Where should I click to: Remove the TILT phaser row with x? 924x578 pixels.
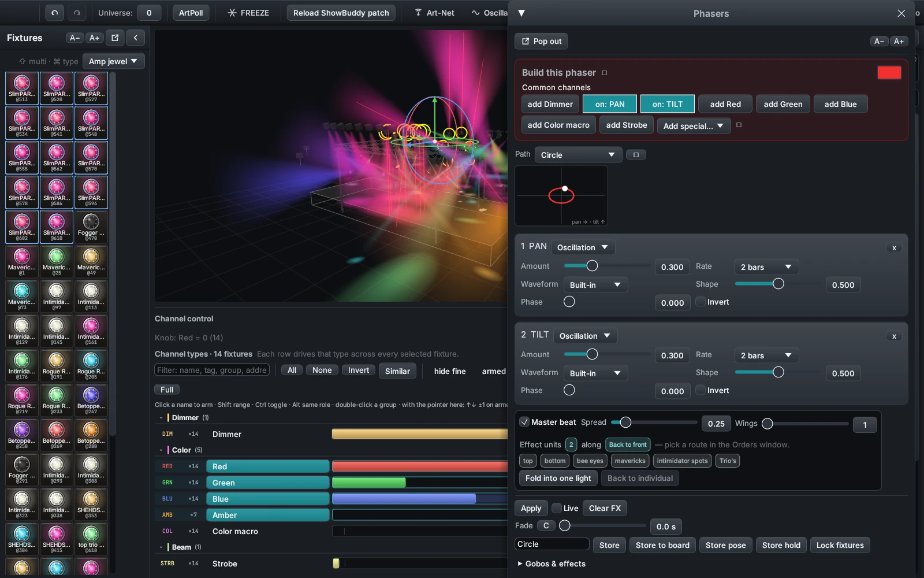tap(894, 336)
